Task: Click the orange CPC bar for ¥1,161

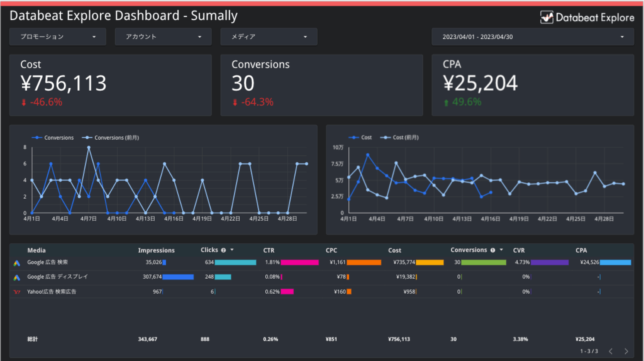Action: [364, 262]
